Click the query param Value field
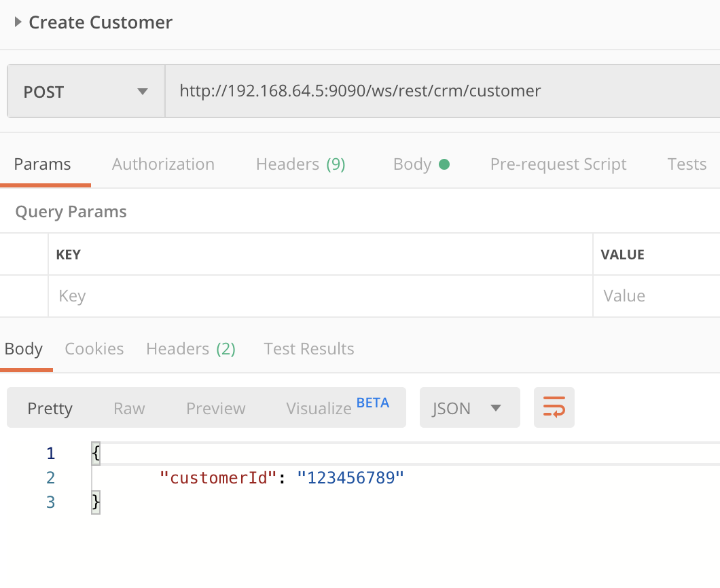 coord(655,296)
